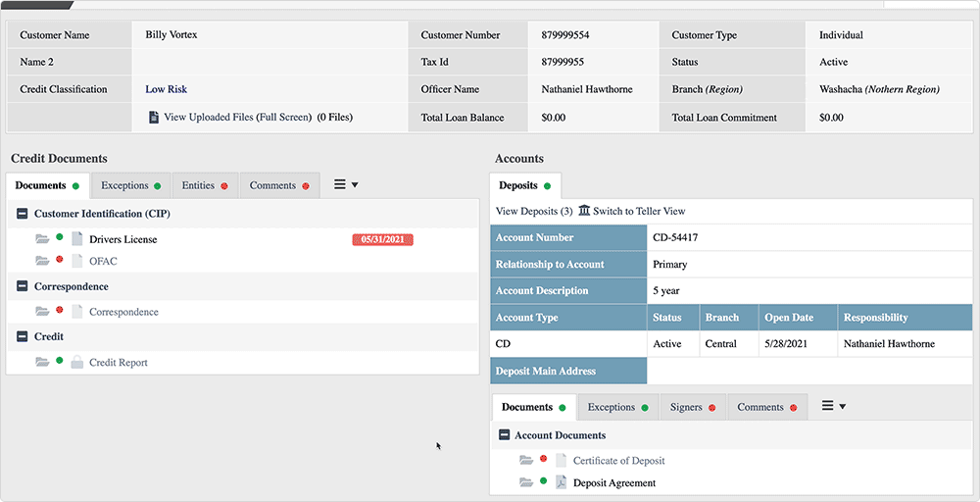Collapse the Correspondence section
The height and width of the screenshot is (502, 980).
[x=23, y=287]
